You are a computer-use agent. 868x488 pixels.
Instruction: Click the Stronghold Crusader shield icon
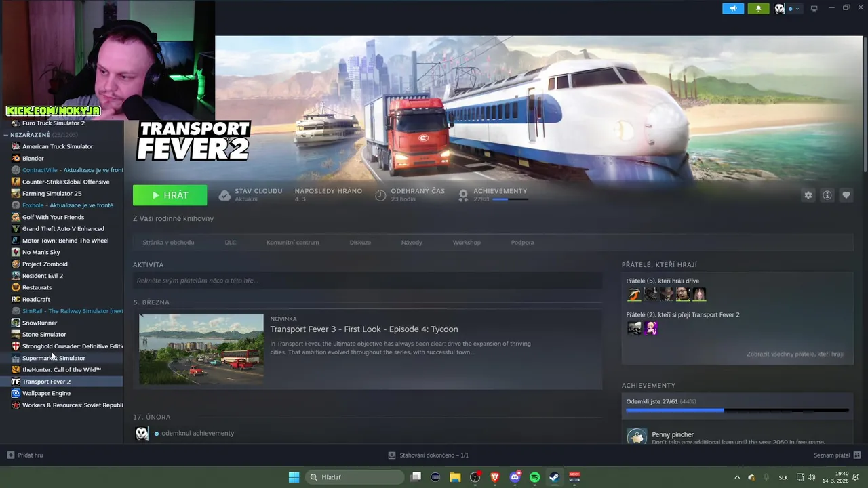[x=16, y=346]
